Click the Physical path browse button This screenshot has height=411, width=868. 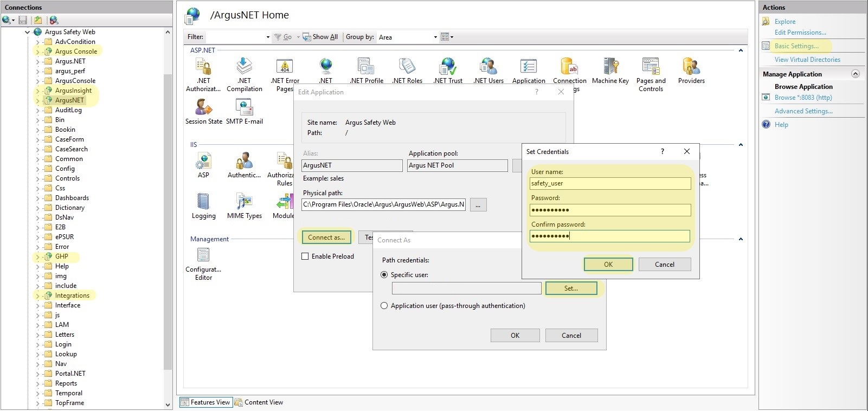point(478,205)
